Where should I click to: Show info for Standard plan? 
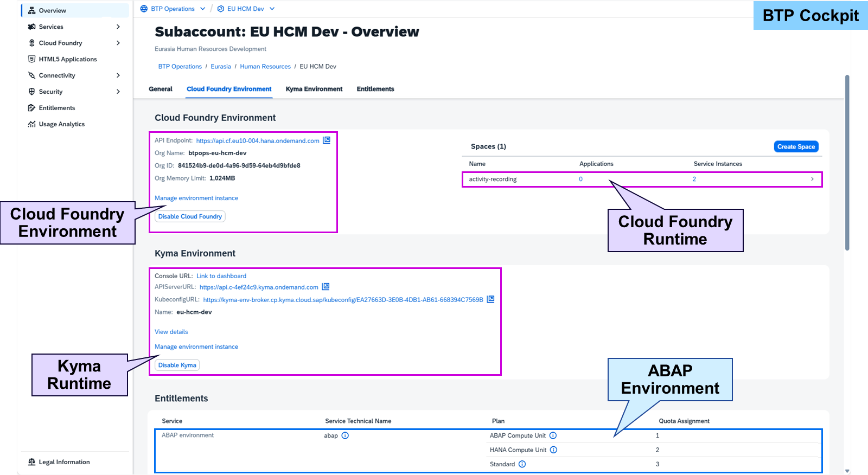[x=522, y=464]
